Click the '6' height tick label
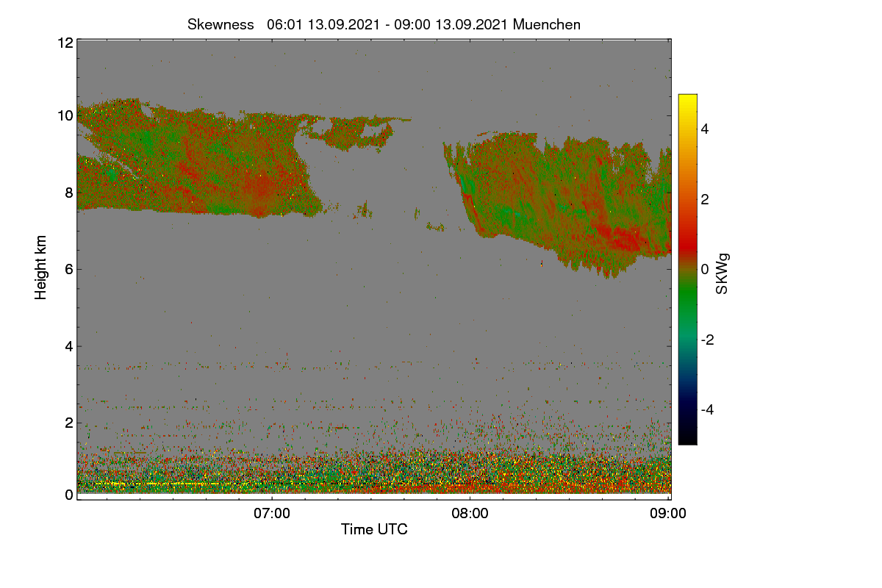882x588 pixels. pos(69,269)
